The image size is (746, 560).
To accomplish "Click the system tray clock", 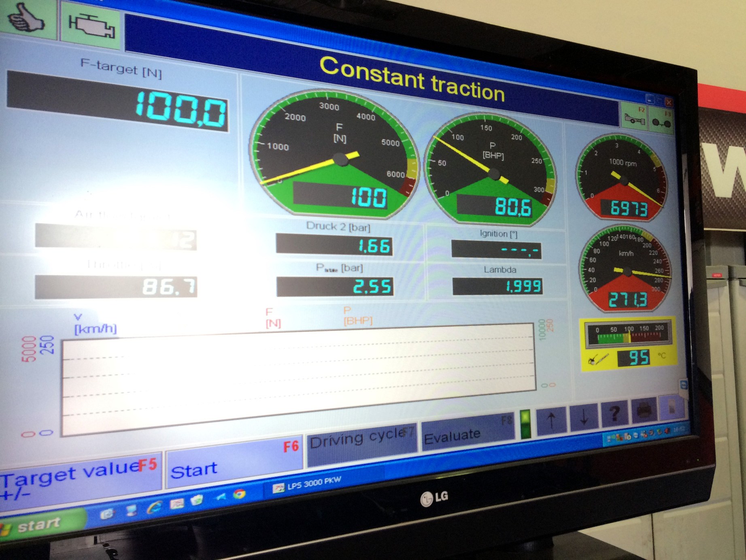I will [x=680, y=429].
